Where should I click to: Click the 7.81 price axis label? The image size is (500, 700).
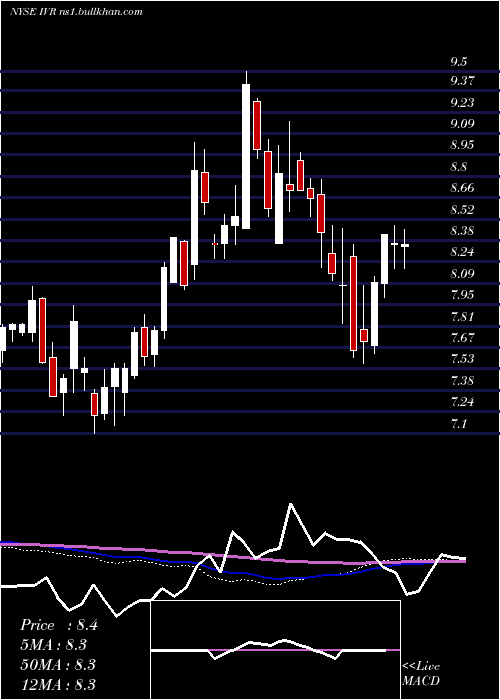pos(462,317)
